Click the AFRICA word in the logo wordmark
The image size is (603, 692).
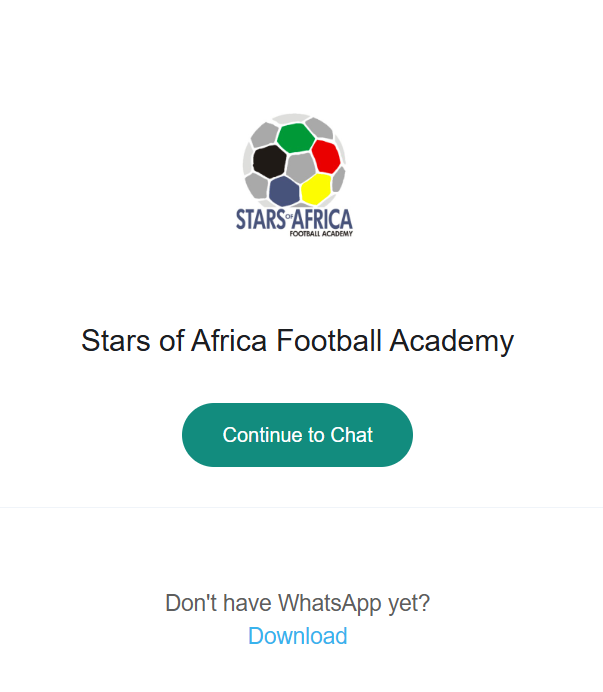322,220
